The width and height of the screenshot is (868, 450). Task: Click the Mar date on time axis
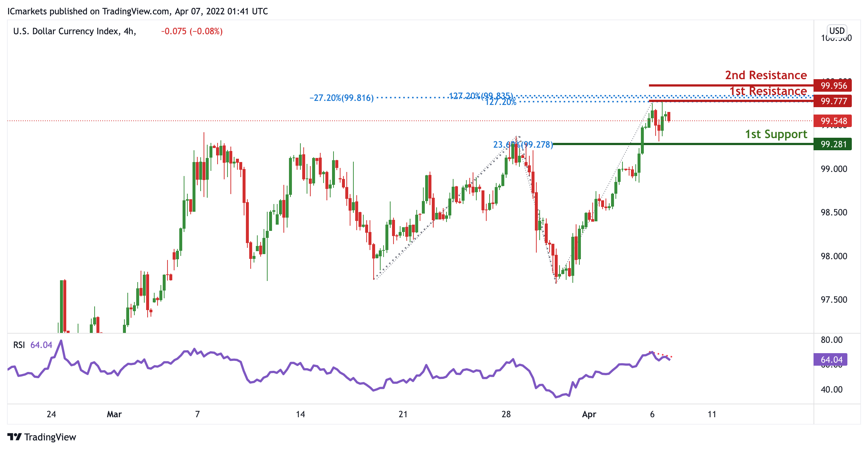pos(114,414)
